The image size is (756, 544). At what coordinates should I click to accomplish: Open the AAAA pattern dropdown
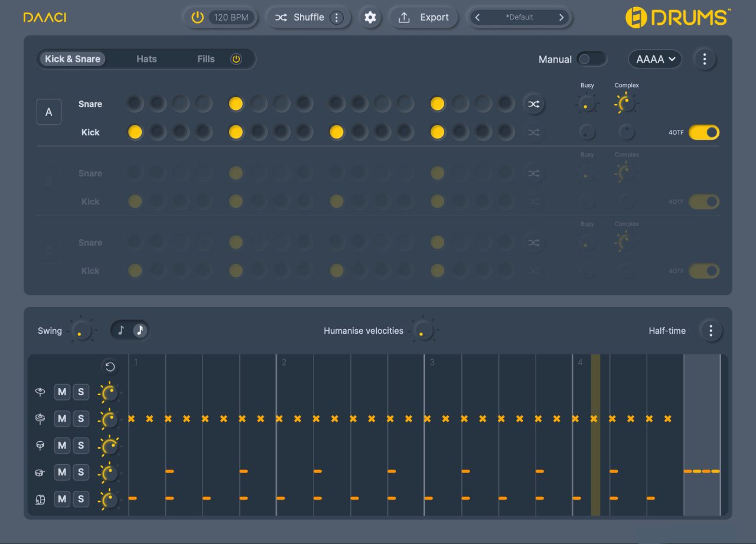click(655, 59)
